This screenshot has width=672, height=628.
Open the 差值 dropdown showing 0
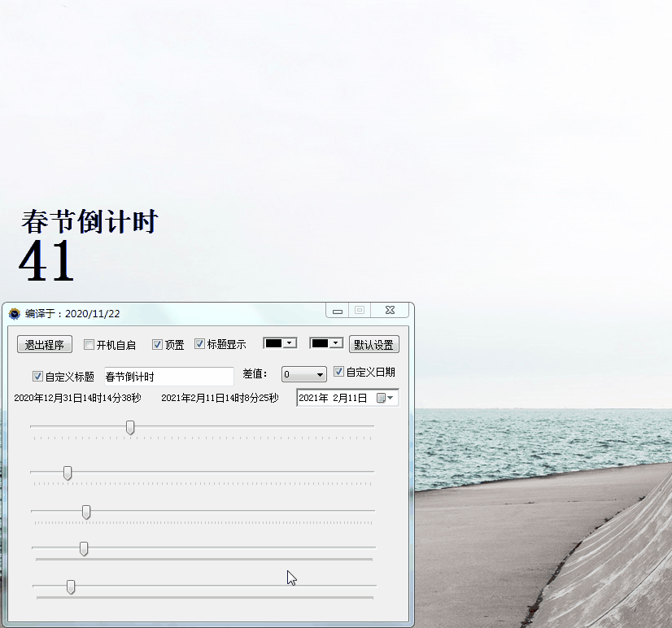click(303, 374)
